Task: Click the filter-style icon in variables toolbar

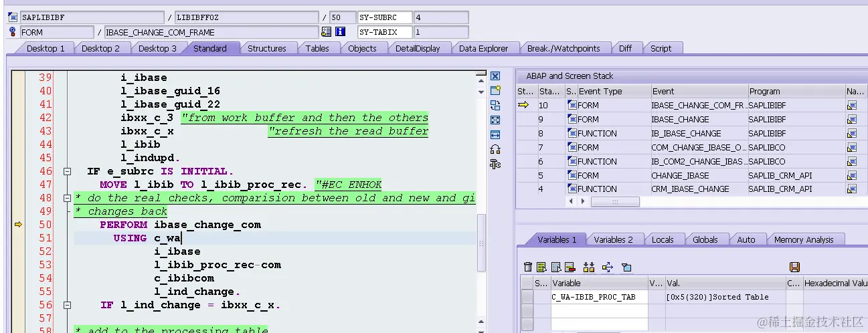Action: [x=626, y=267]
